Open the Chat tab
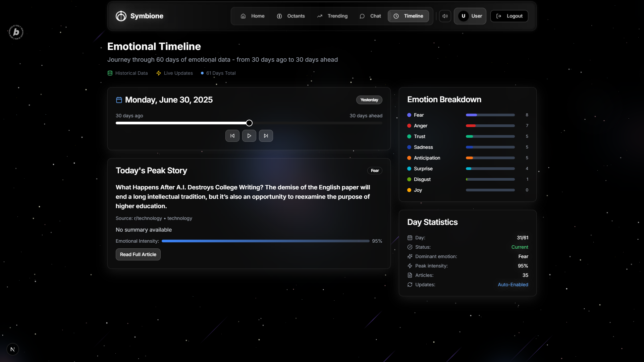Screen dimensions: 644x362 370,16
